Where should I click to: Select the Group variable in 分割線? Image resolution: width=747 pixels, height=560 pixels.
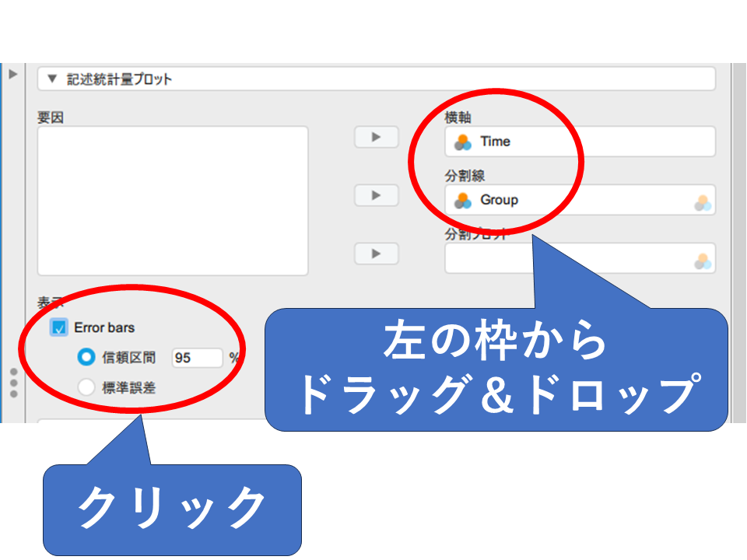coord(499,200)
